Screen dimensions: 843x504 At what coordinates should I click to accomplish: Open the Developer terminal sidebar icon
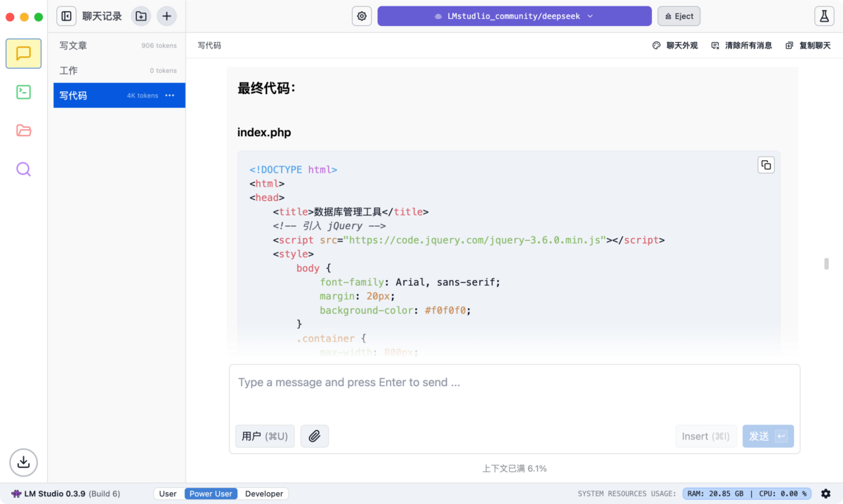coord(23,92)
